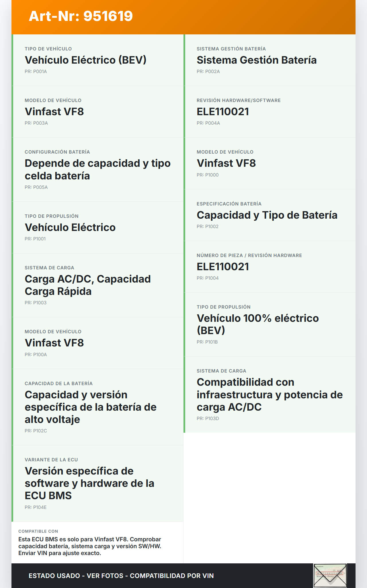Click the envelope VIN icon in footer

(330, 575)
